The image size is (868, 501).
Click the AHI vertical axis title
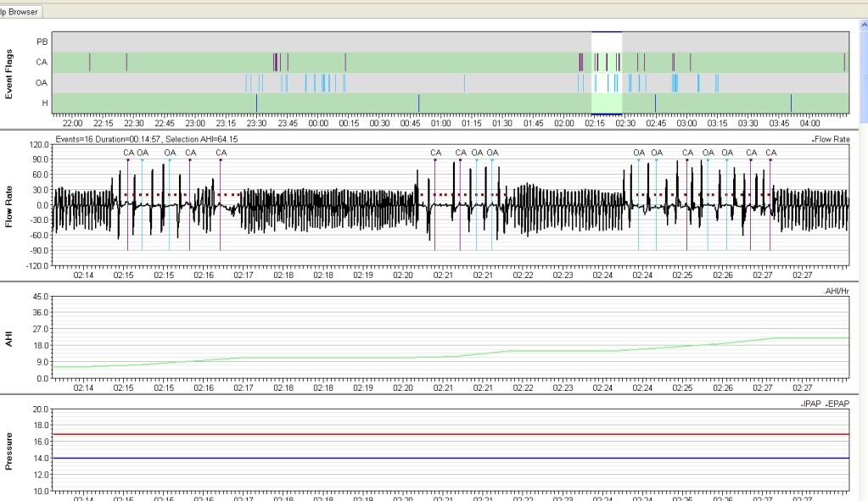pos(8,339)
